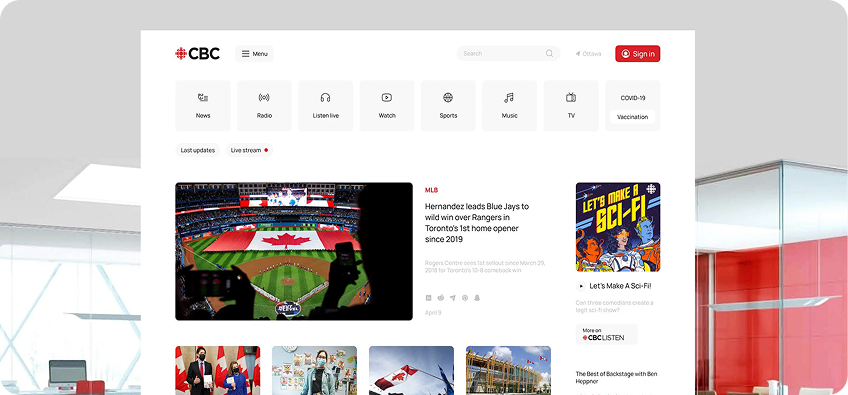Switch to Last updates tab
The image size is (848, 395).
pos(197,150)
